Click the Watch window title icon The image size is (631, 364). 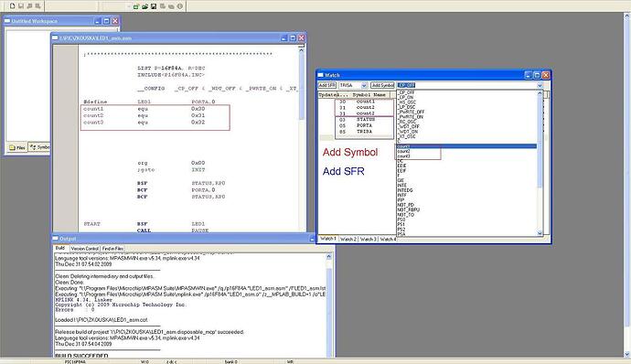pyautogui.click(x=321, y=75)
